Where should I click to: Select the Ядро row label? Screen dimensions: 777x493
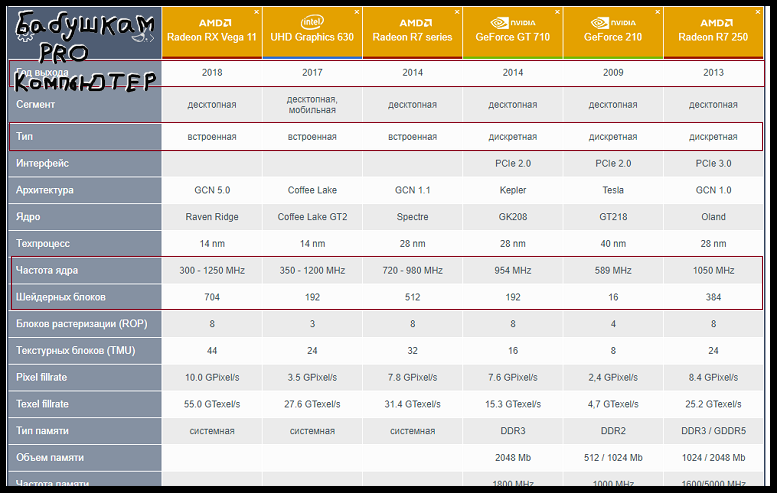[28, 217]
